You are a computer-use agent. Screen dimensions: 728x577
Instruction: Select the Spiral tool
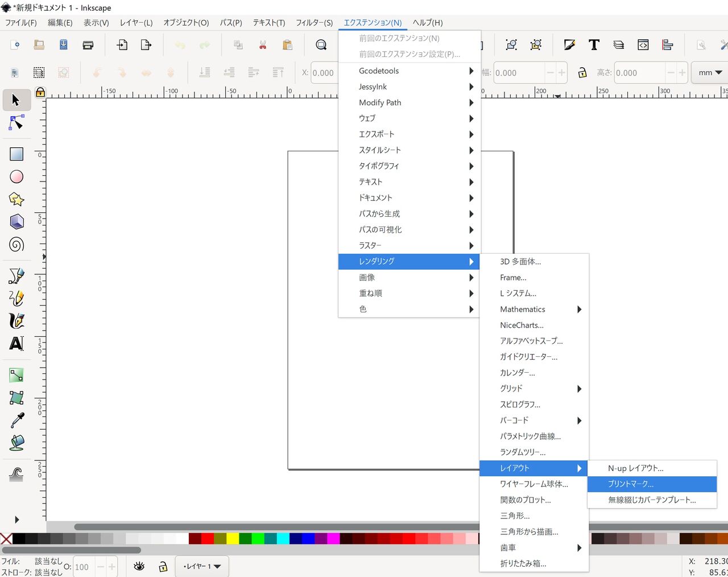(x=16, y=245)
